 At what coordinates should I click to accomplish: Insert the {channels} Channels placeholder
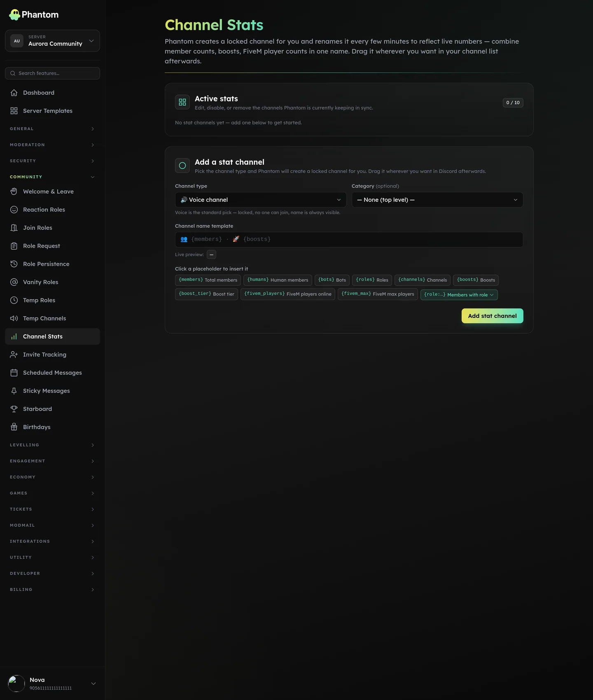point(423,280)
